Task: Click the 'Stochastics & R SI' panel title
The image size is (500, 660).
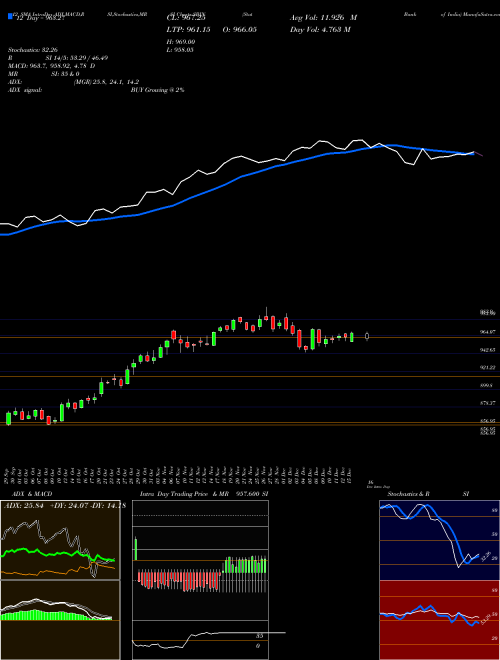Action: point(428,494)
